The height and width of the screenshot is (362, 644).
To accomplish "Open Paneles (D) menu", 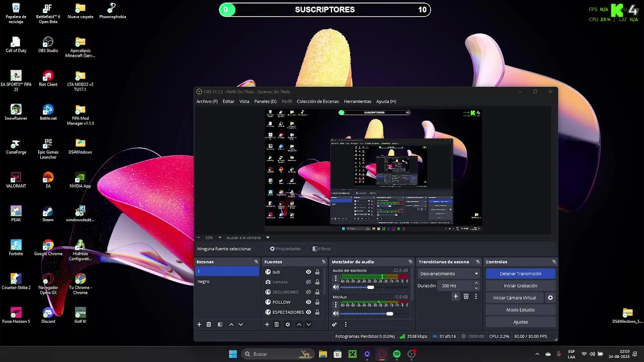I will (265, 102).
